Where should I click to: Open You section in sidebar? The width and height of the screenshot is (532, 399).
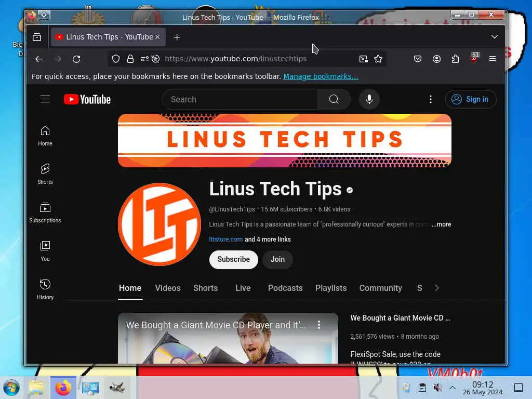pyautogui.click(x=45, y=251)
